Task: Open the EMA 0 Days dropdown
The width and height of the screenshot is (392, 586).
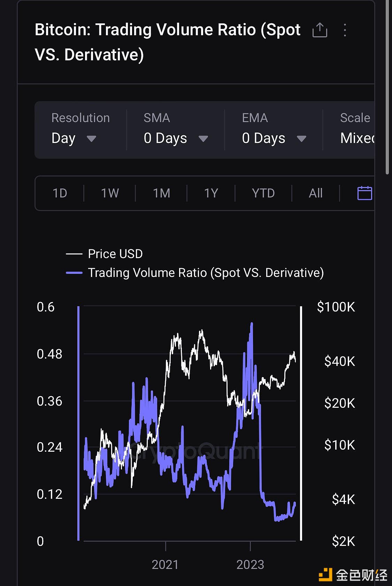Action: 274,138
